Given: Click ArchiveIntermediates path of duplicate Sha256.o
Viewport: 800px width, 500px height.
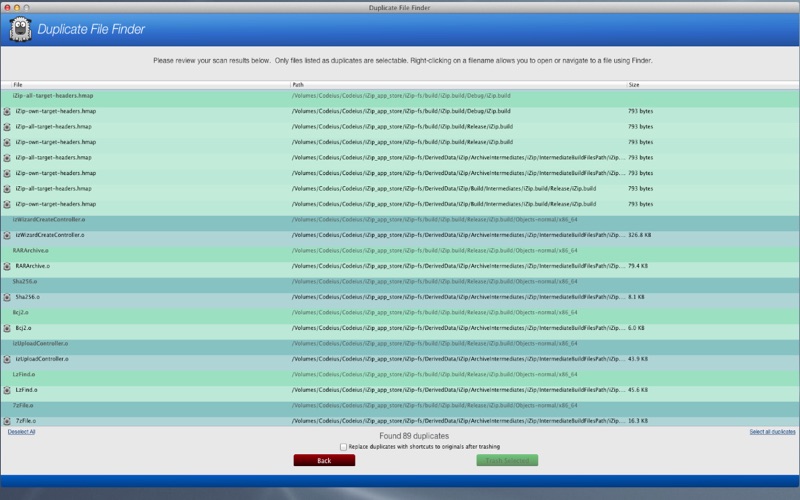Looking at the screenshot, I should (x=458, y=297).
